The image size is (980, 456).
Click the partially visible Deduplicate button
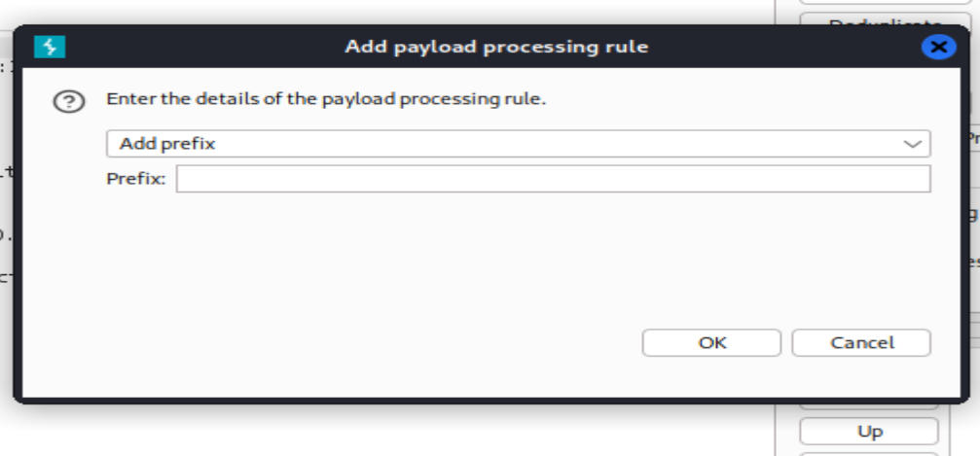tap(869, 19)
